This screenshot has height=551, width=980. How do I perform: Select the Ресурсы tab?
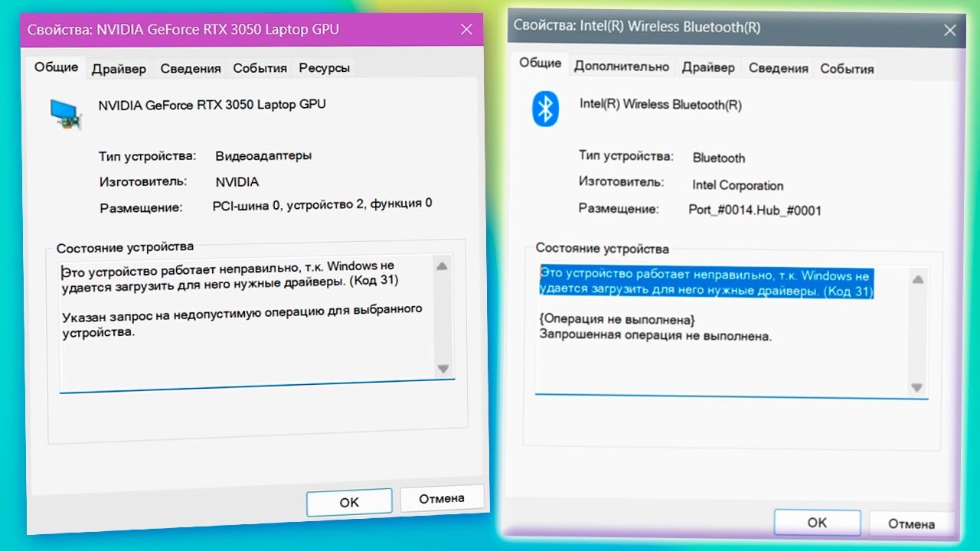[325, 68]
